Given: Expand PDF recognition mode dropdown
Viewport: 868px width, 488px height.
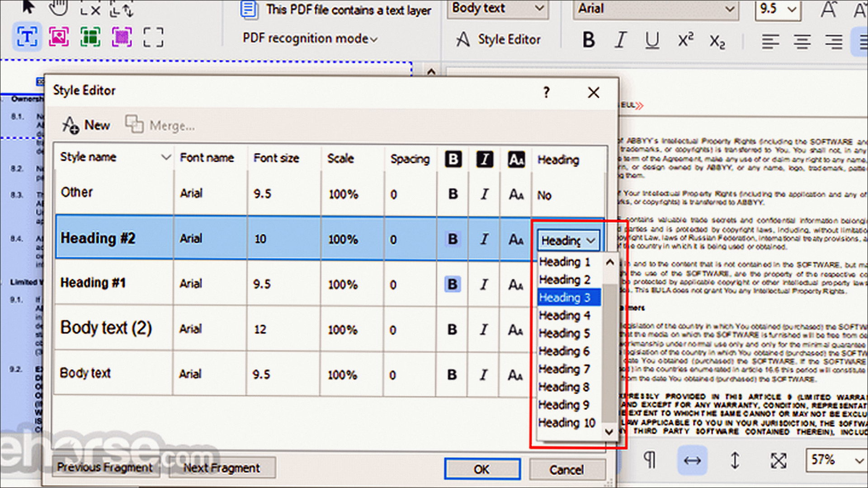Looking at the screenshot, I should click(310, 39).
